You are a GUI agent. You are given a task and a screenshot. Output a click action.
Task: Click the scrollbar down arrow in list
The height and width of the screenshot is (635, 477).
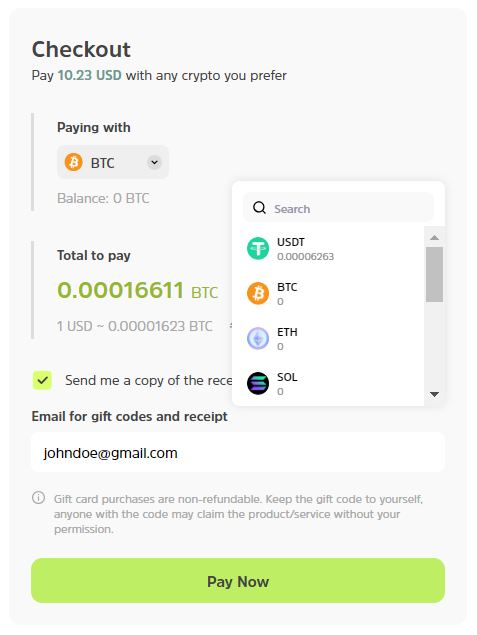[x=434, y=394]
